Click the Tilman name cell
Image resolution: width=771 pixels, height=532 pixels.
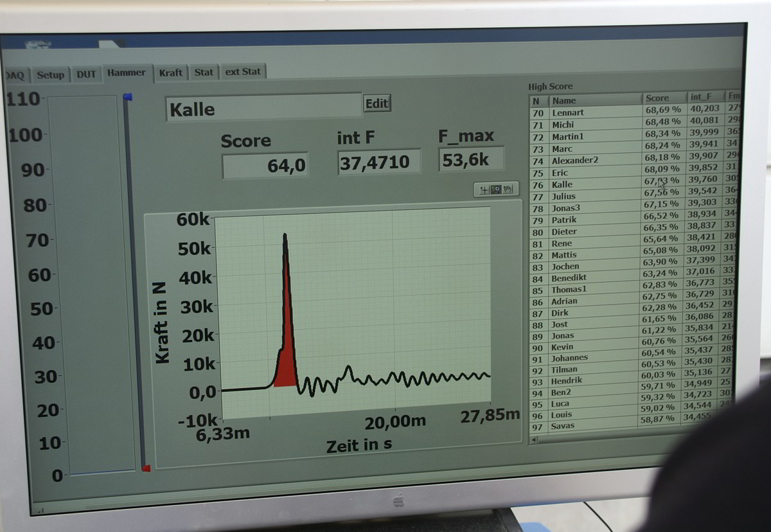(564, 369)
